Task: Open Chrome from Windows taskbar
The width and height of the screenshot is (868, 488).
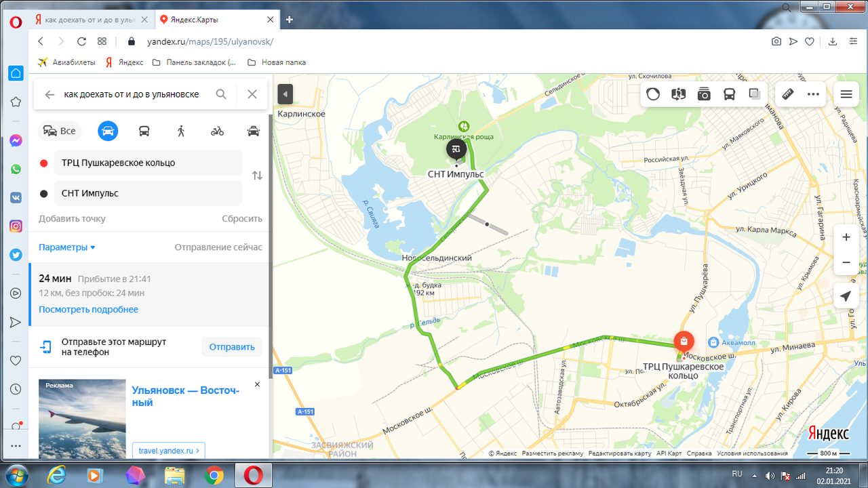Action: pos(214,476)
